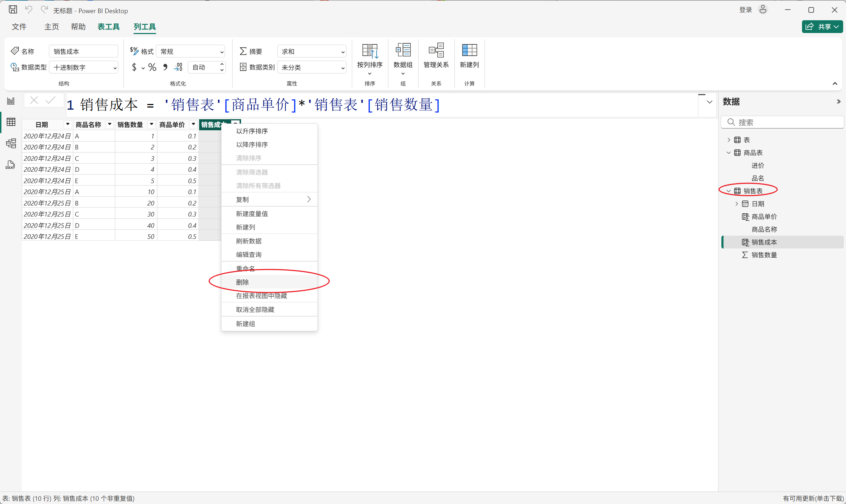Switch to the 表工具 ribbon tab
The width and height of the screenshot is (846, 504).
[109, 27]
